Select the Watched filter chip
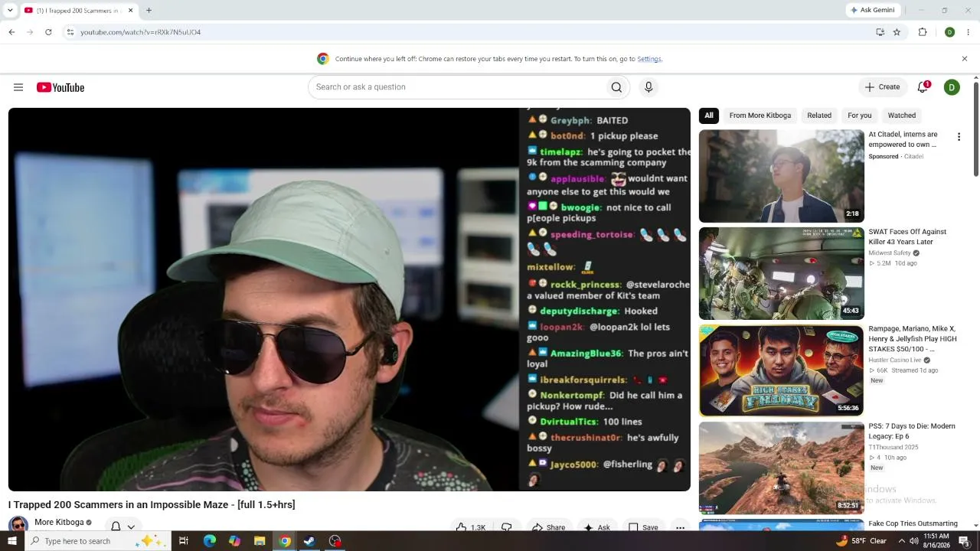 point(902,116)
